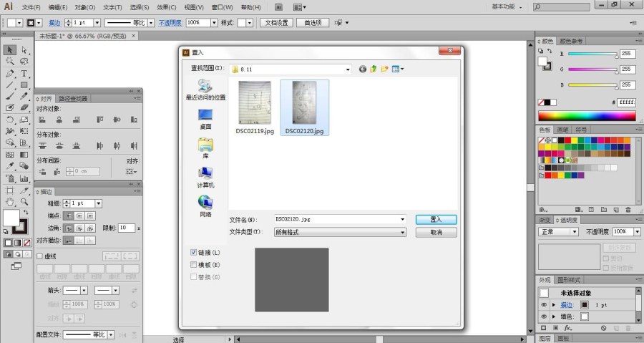The height and width of the screenshot is (343, 644).
Task: Select the Column Graph tool
Action: click(x=24, y=178)
